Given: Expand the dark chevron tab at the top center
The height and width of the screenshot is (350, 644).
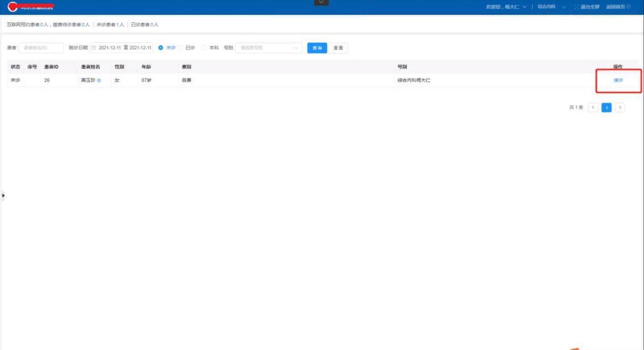Looking at the screenshot, I should [321, 2].
